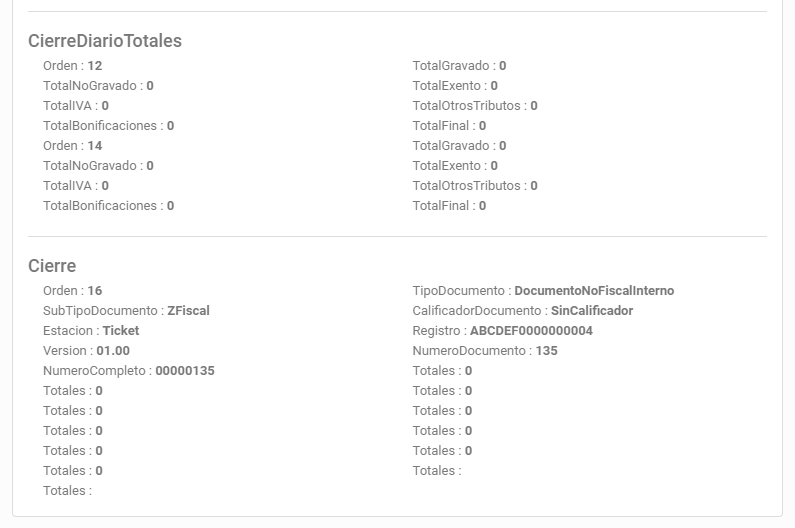
Task: Click the first TotalBonificaciones field
Action: click(x=109, y=126)
